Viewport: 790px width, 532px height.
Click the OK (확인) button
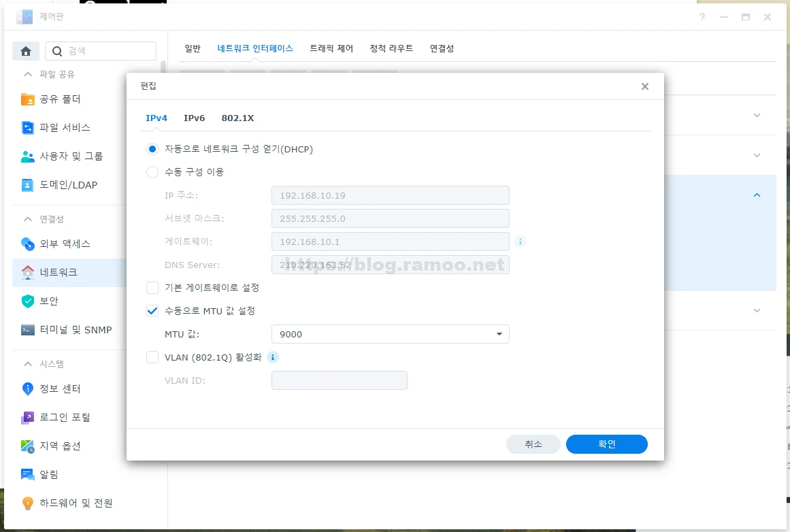[606, 444]
